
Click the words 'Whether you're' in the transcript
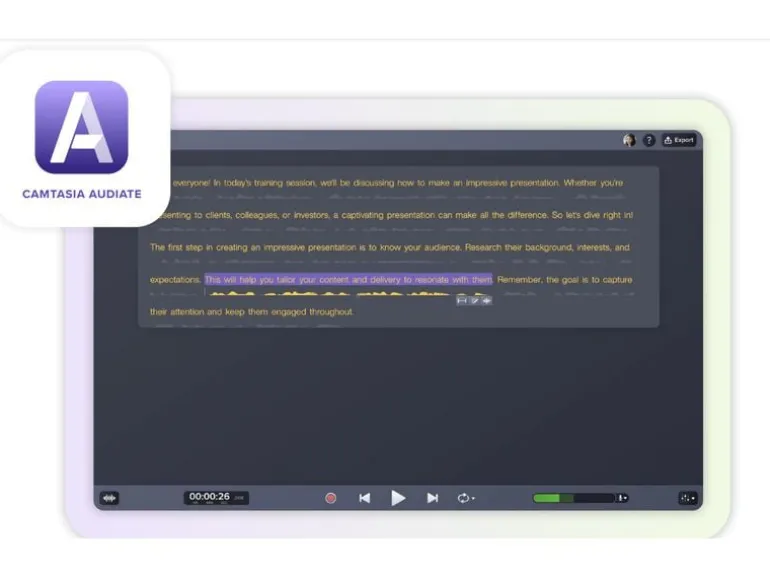coord(593,183)
